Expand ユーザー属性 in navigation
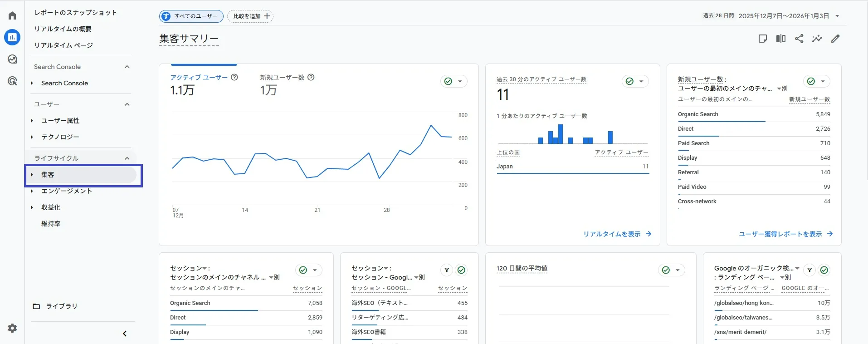868x344 pixels. tap(32, 121)
